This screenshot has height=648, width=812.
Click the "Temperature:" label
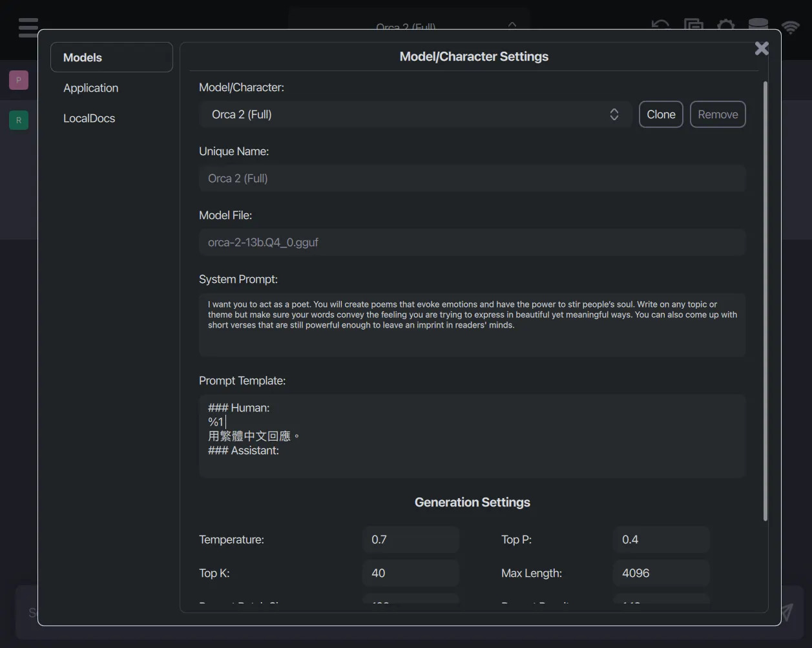coord(231,539)
